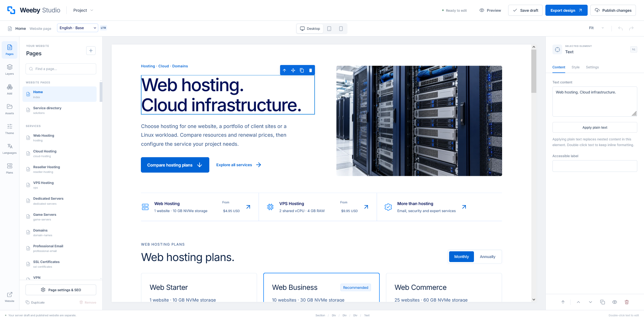Delete selected text using floating trash icon
This screenshot has width=644, height=320.
pyautogui.click(x=311, y=70)
